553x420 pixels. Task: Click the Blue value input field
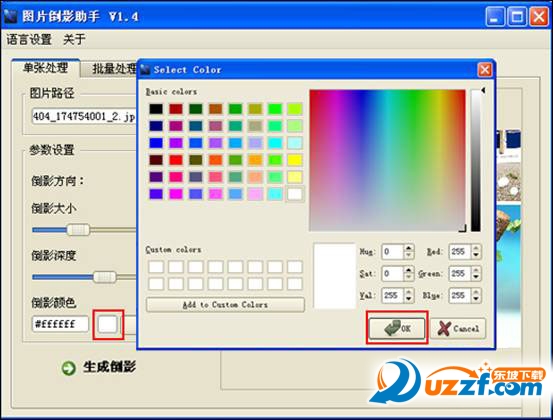460,296
